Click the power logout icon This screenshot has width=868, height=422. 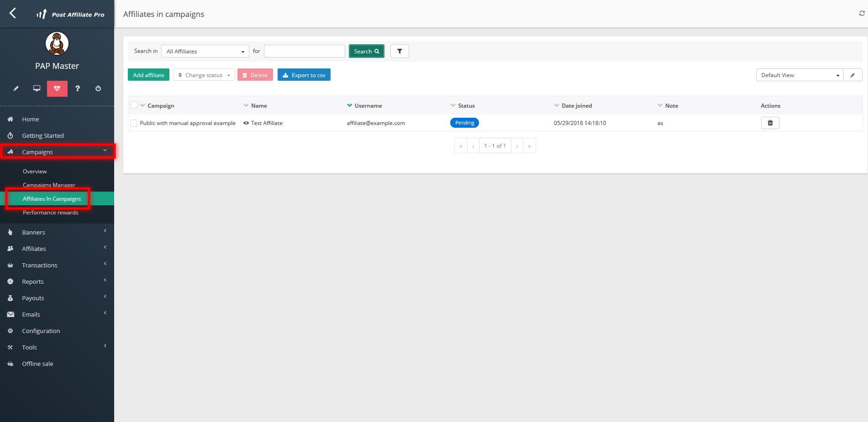(98, 89)
